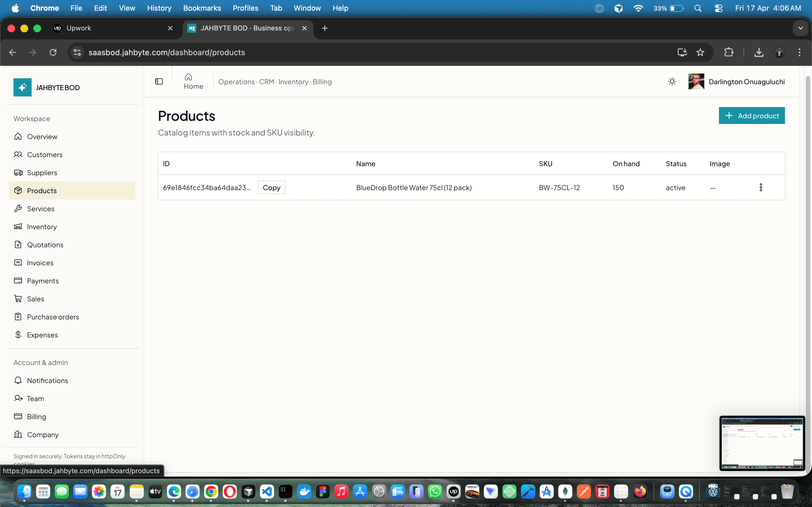The width and height of the screenshot is (812, 507).
Task: Bookmark this page with the star icon
Action: [701, 52]
